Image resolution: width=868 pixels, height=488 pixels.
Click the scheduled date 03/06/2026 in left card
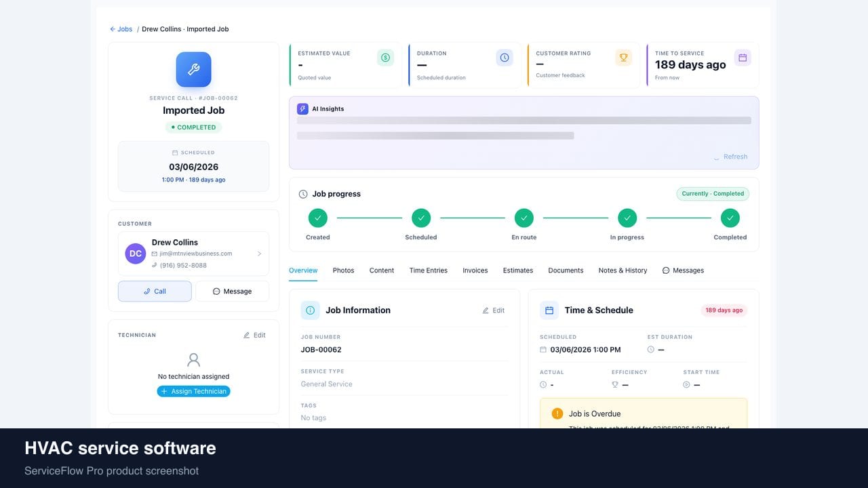tap(194, 167)
